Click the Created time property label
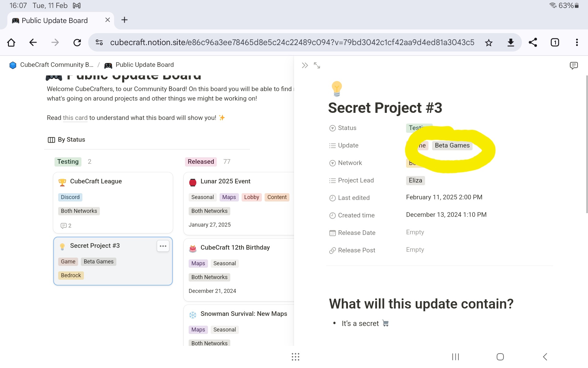588x368 pixels. click(352, 215)
